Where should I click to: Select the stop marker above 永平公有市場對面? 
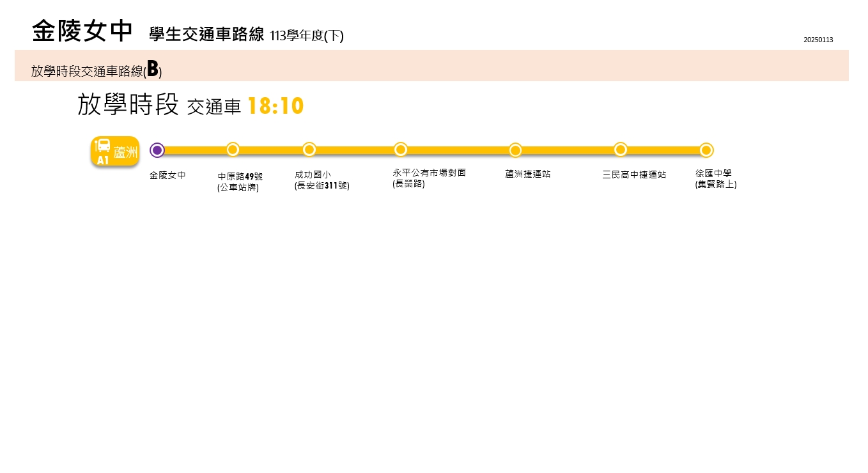point(401,149)
